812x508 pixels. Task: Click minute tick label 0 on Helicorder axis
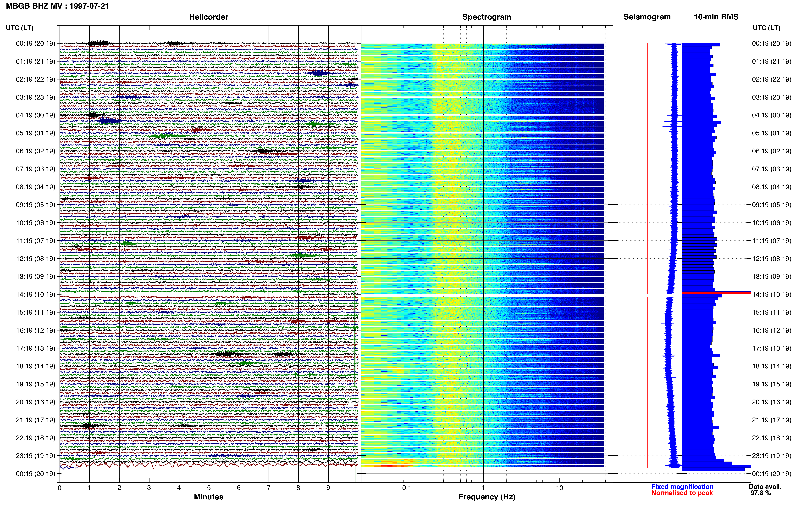[59, 488]
